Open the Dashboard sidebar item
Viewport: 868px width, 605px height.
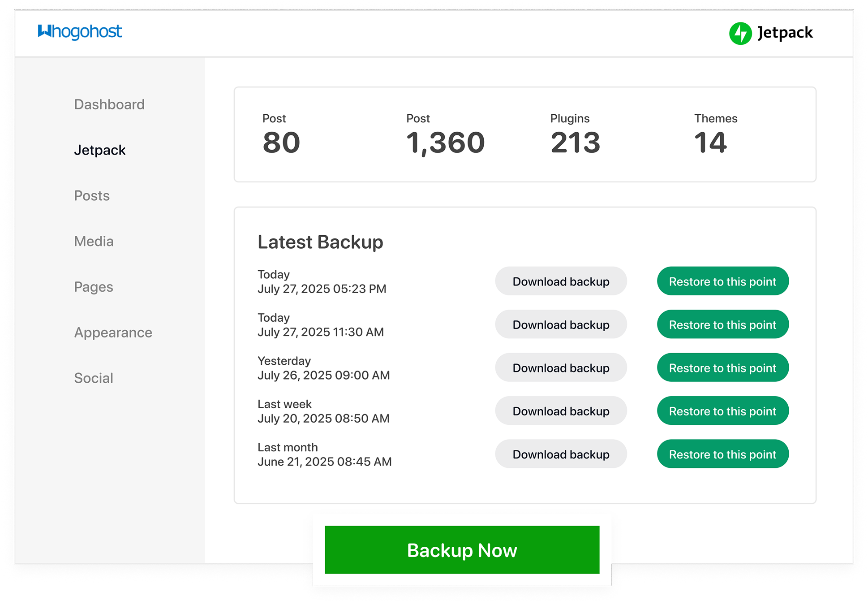coord(109,104)
